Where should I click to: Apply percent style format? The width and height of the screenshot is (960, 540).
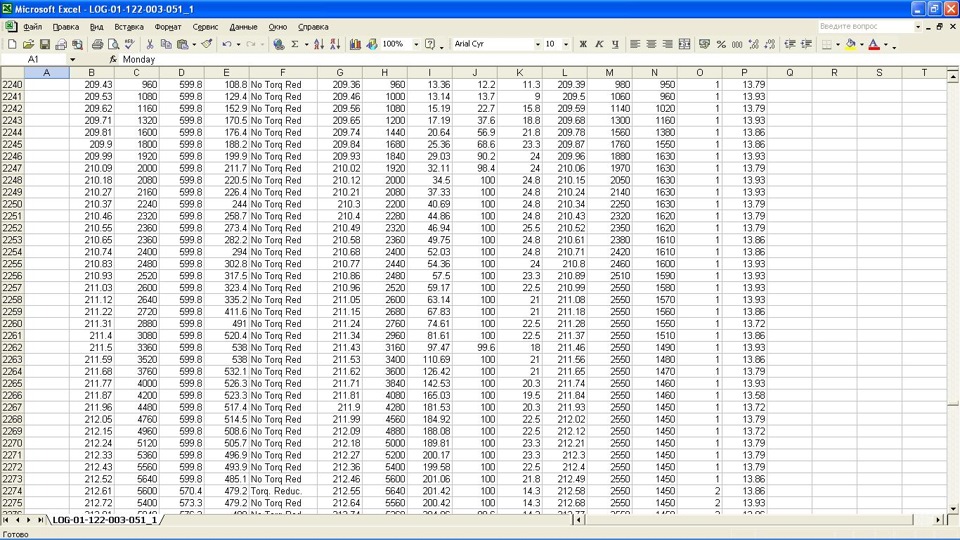pos(721,44)
